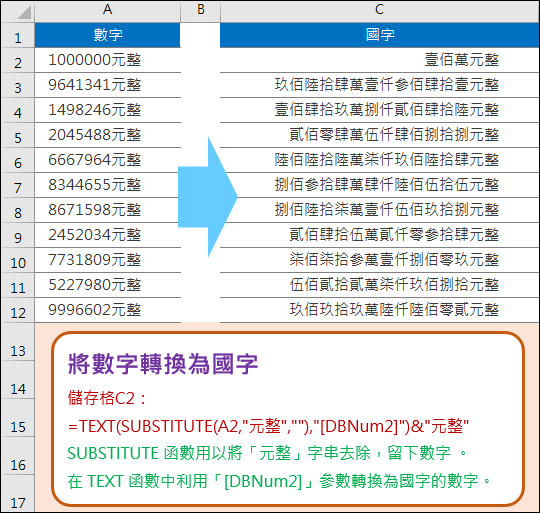This screenshot has width=540, height=513.
Task: Select cell 柒佰柒拾參萬壹仟捌佰零玖元整
Action: coord(380,260)
